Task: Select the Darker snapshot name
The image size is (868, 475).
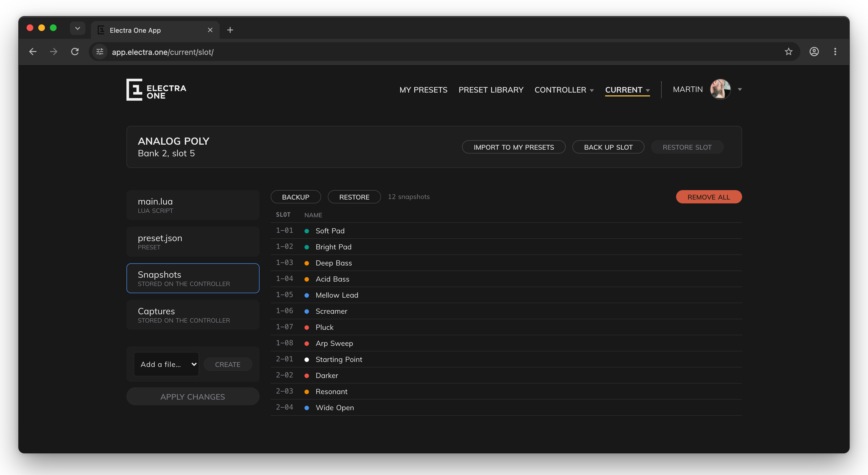Action: 327,375
